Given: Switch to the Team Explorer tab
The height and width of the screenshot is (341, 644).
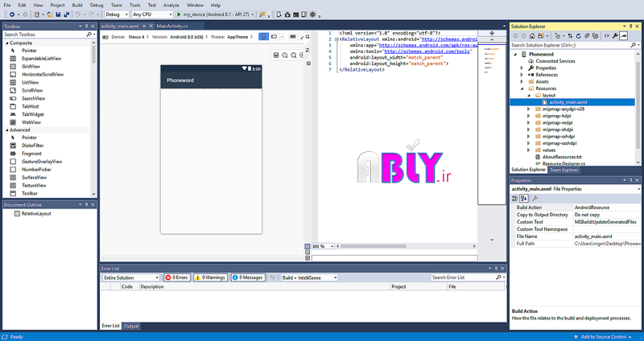Looking at the screenshot, I should coord(564,170).
